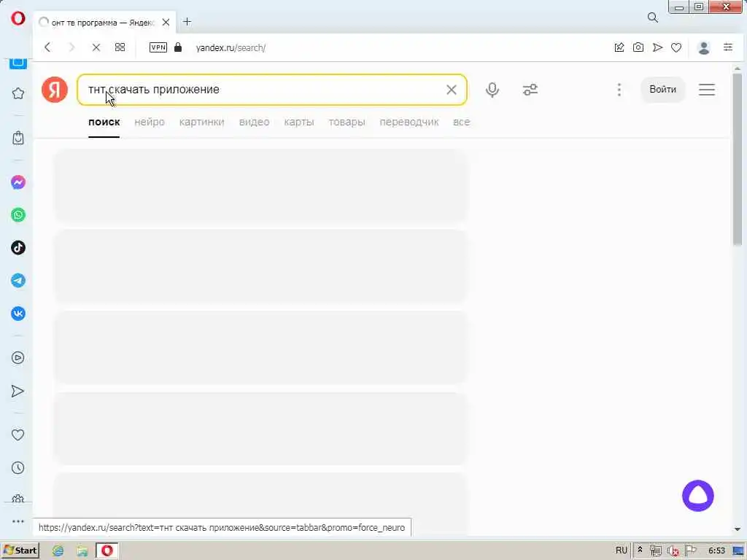Expand hidden tray icons arrow
Viewport: 747px width, 560px height.
(640, 550)
